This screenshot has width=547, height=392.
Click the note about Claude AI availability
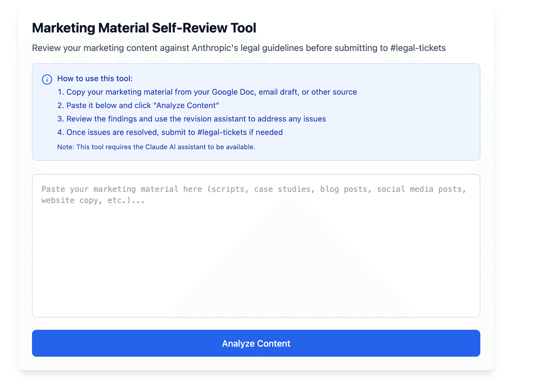click(x=156, y=147)
